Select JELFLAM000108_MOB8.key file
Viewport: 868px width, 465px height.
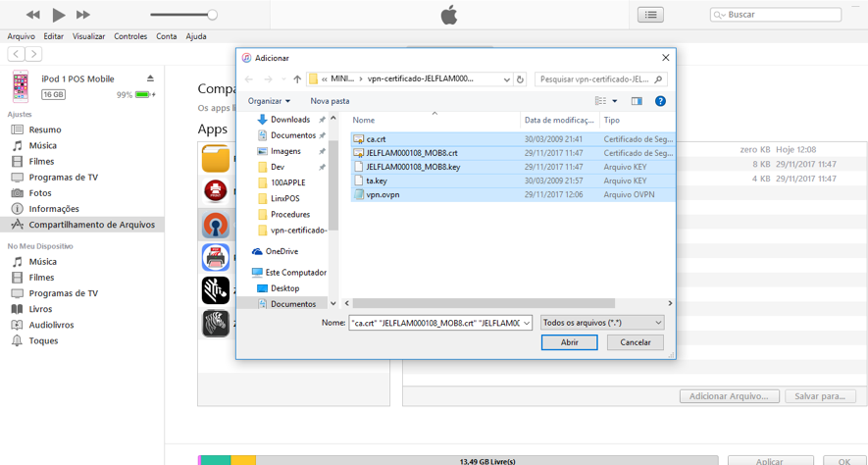(x=513, y=167)
